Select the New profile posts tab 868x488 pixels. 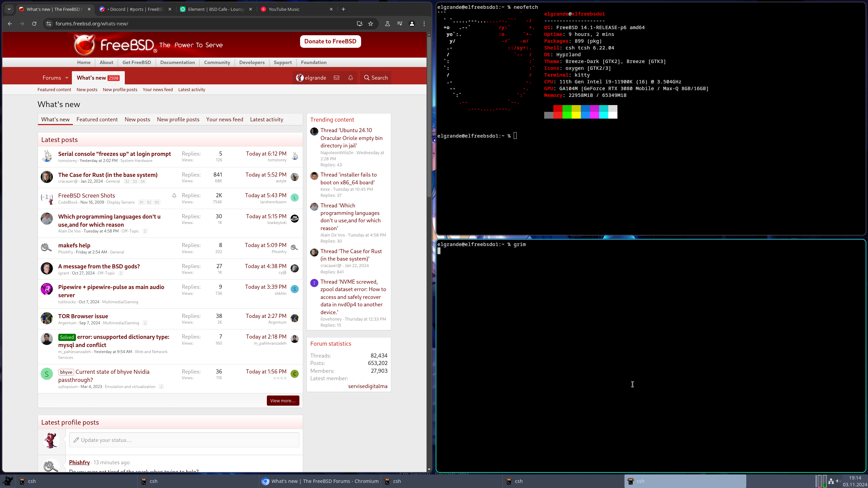click(x=178, y=120)
